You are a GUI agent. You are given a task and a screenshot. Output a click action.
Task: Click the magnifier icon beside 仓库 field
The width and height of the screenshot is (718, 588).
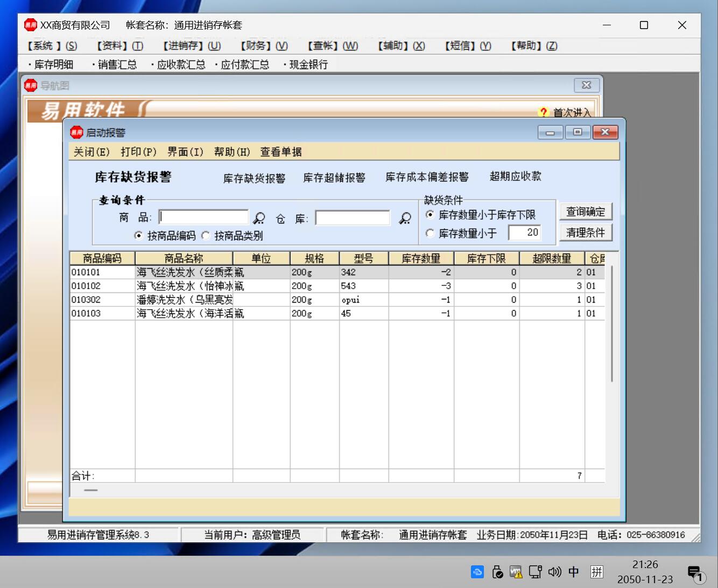(405, 218)
